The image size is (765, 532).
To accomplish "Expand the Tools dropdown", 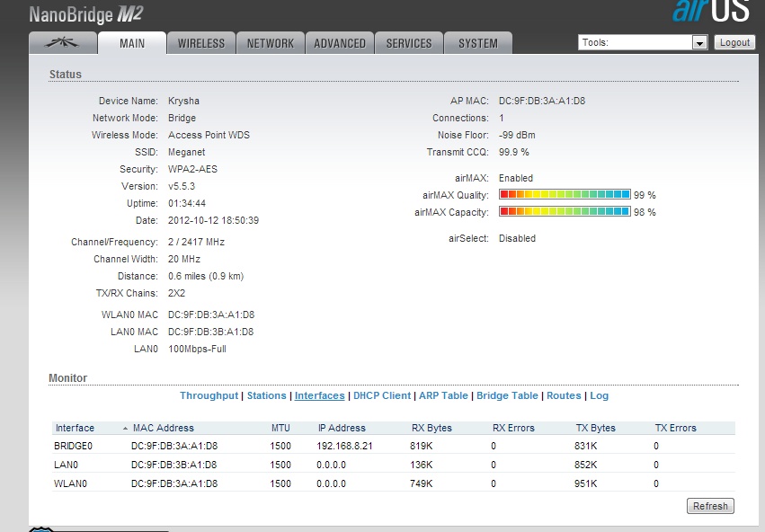I will tap(699, 43).
